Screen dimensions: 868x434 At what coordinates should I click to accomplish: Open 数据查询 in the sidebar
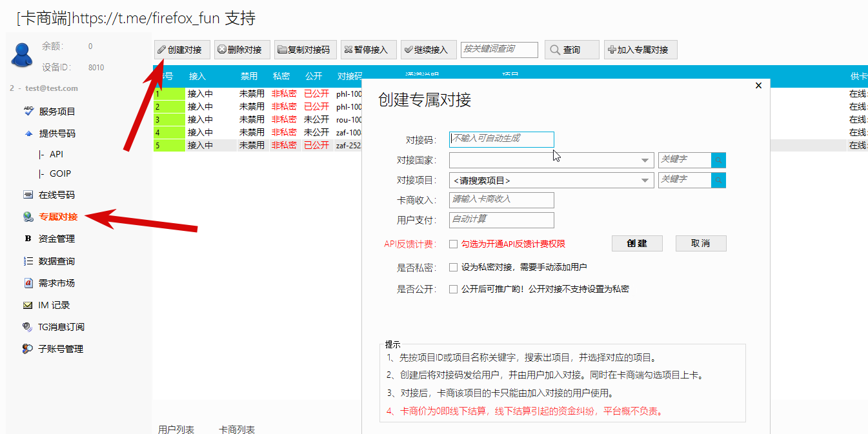(x=57, y=261)
